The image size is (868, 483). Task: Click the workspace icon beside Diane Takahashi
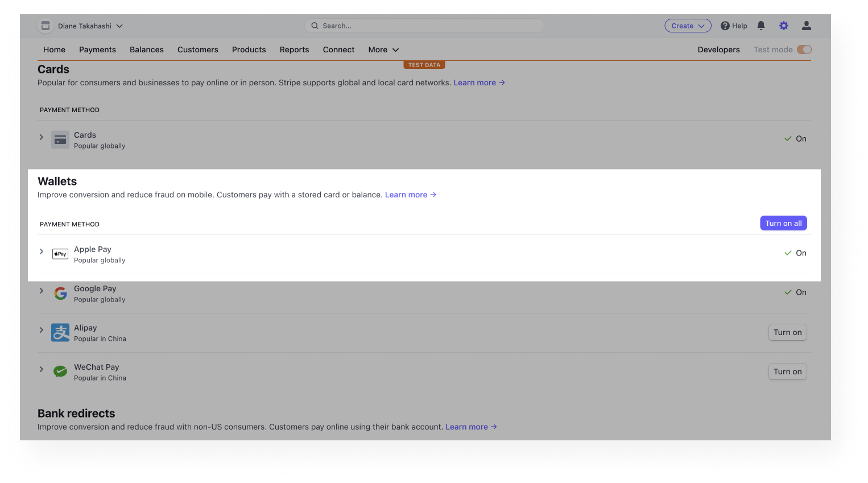[x=45, y=26]
